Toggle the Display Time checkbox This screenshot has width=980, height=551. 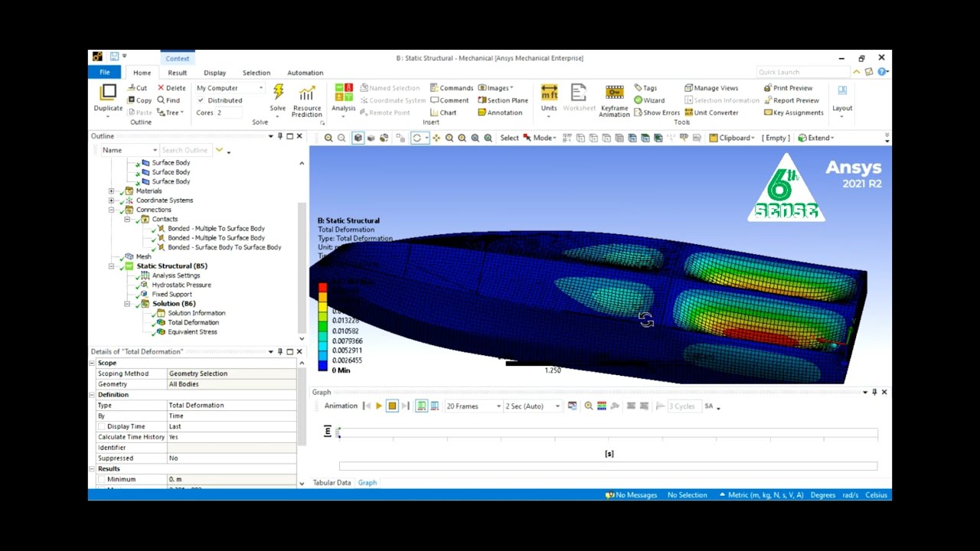coord(101,426)
